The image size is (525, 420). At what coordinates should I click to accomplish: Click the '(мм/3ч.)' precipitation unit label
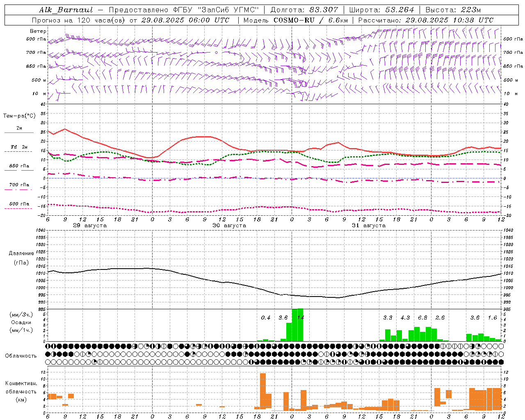21,315
